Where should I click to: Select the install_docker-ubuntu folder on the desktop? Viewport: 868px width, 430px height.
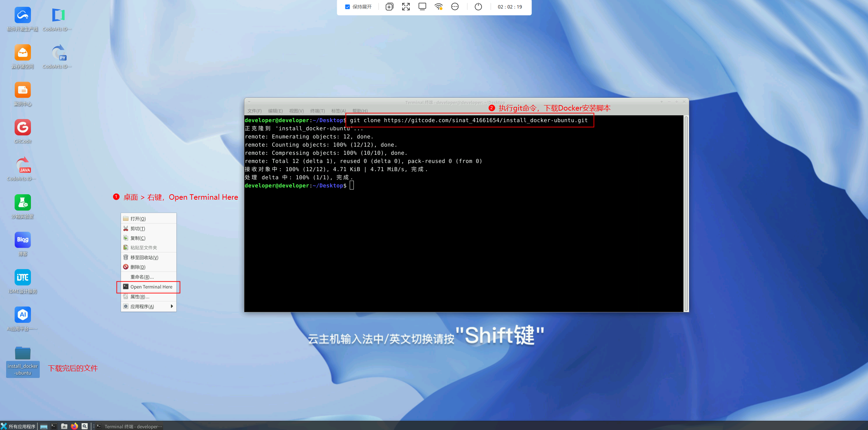(23, 354)
